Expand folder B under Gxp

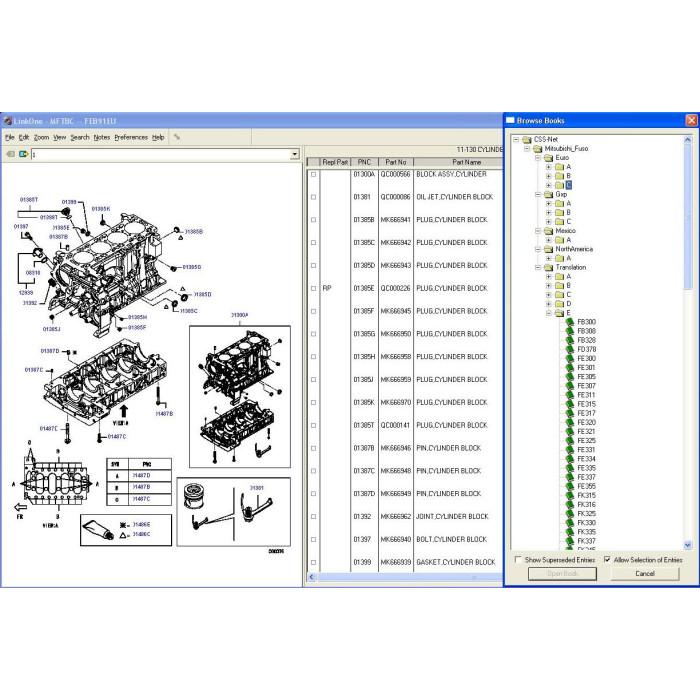coord(549,212)
